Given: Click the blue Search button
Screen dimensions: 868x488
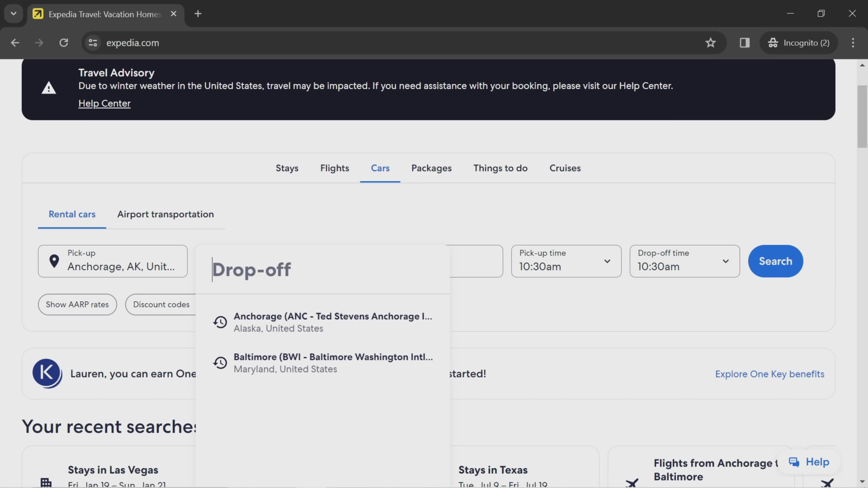Looking at the screenshot, I should [x=775, y=261].
